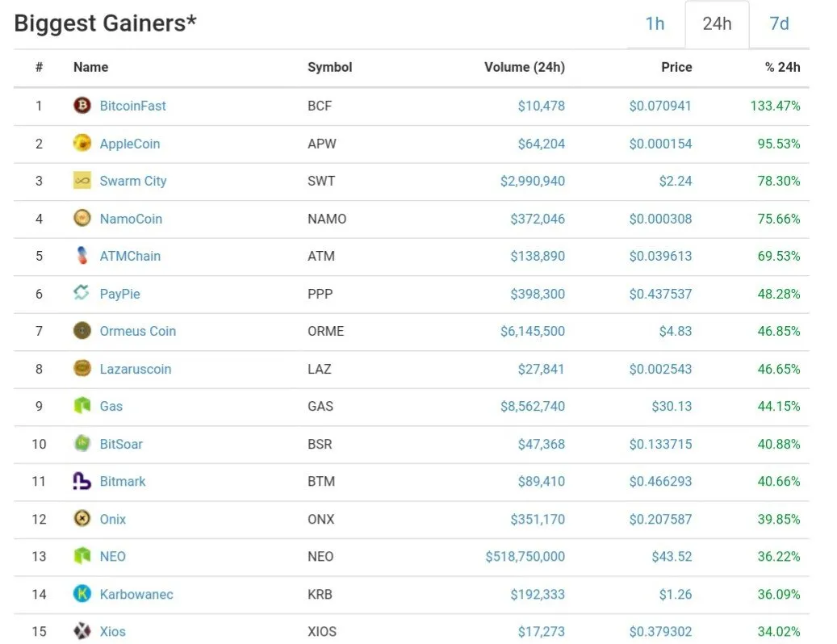Click the Gas green cube icon

coord(82,405)
